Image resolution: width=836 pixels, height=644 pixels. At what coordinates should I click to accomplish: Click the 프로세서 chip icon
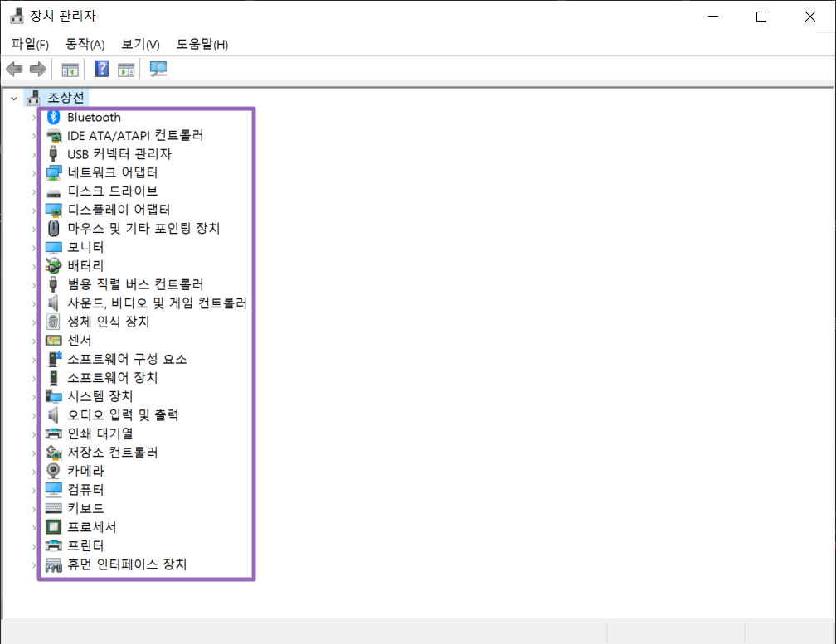tap(54, 527)
